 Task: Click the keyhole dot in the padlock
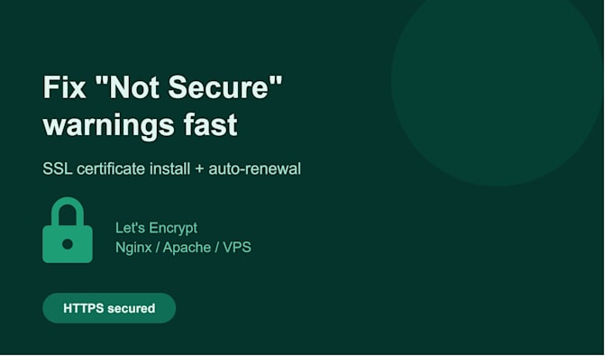pyautogui.click(x=68, y=244)
